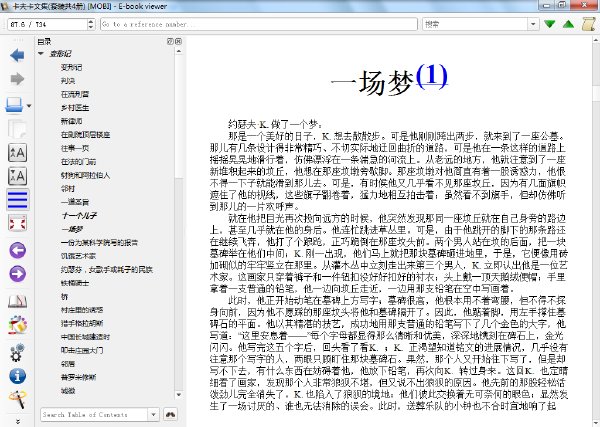Jump to chapter 普罗米修斯
This screenshot has width=600, height=427.
78,378
